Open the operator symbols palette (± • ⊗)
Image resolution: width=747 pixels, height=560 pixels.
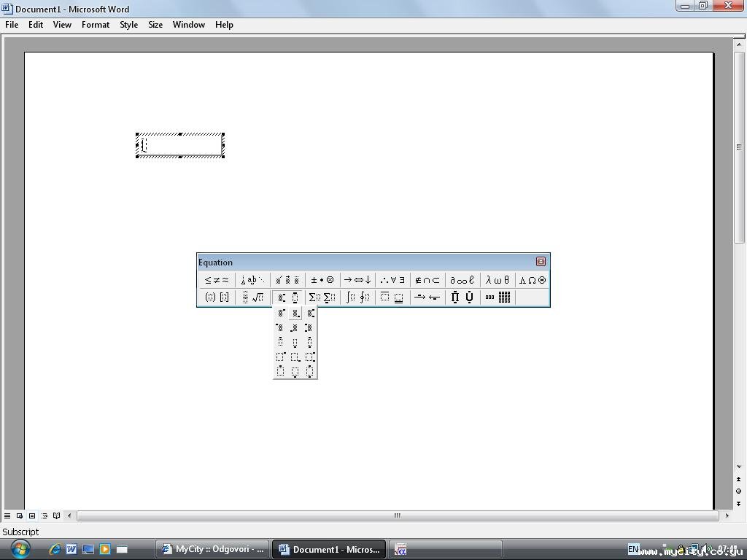point(322,280)
